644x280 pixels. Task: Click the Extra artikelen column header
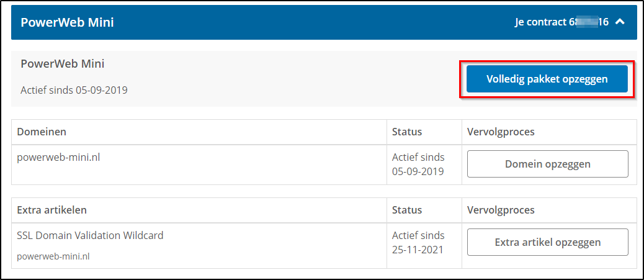[x=52, y=210]
